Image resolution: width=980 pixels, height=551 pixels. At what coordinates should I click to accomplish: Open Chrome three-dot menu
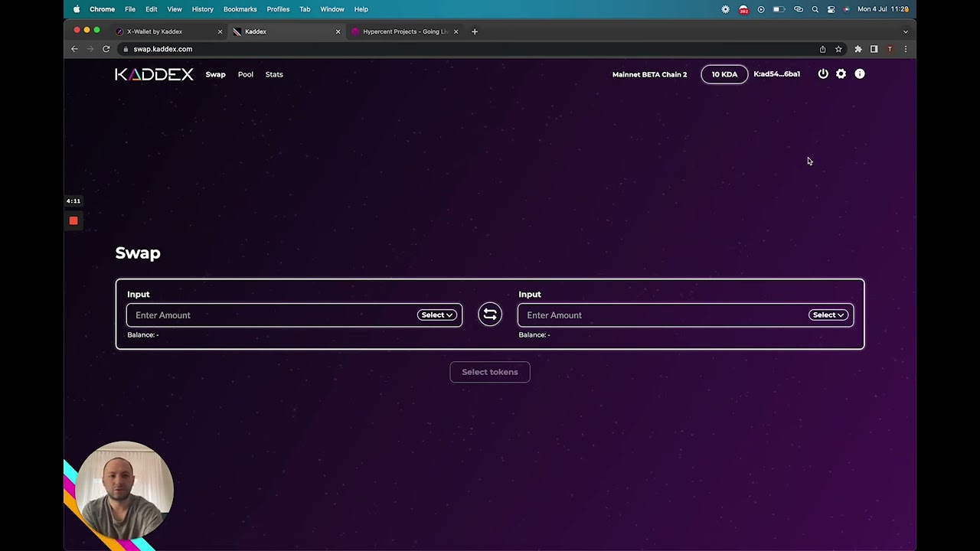[x=906, y=49]
